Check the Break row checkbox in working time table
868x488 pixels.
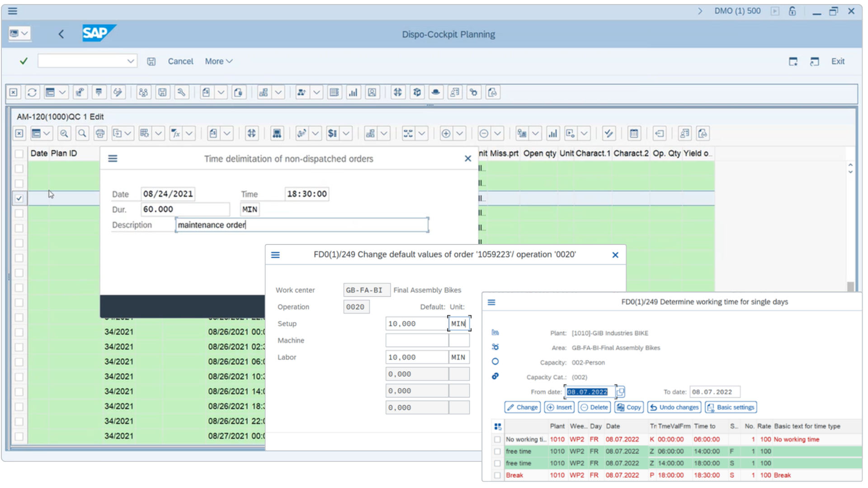point(497,475)
